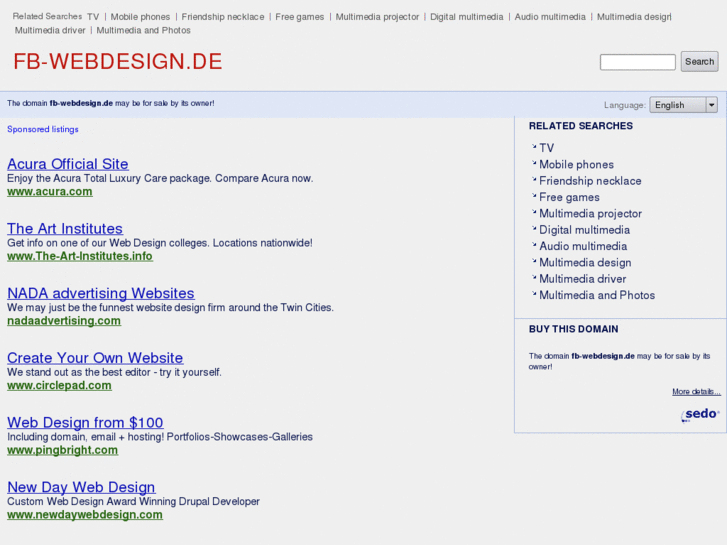Open Web Design from $100 listing
Screen dimensions: 727x545
(85, 422)
